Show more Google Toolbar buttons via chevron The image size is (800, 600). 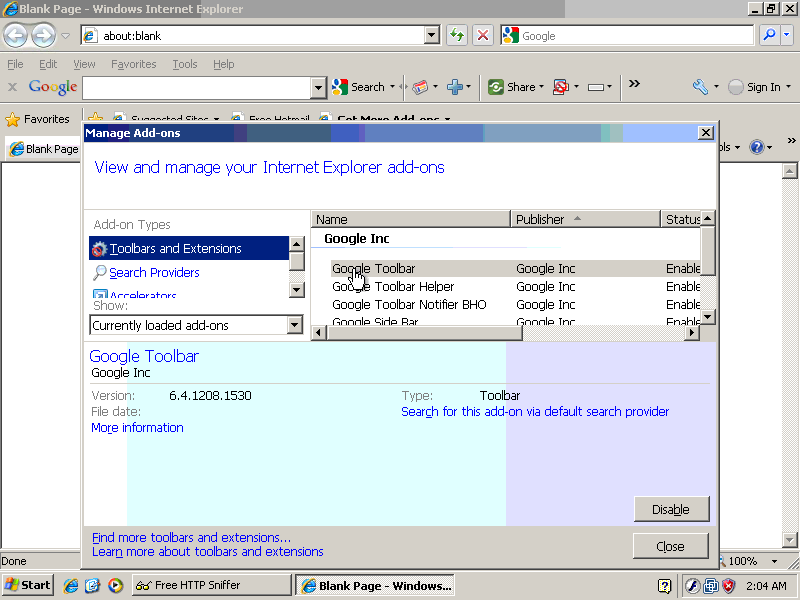[x=634, y=84]
